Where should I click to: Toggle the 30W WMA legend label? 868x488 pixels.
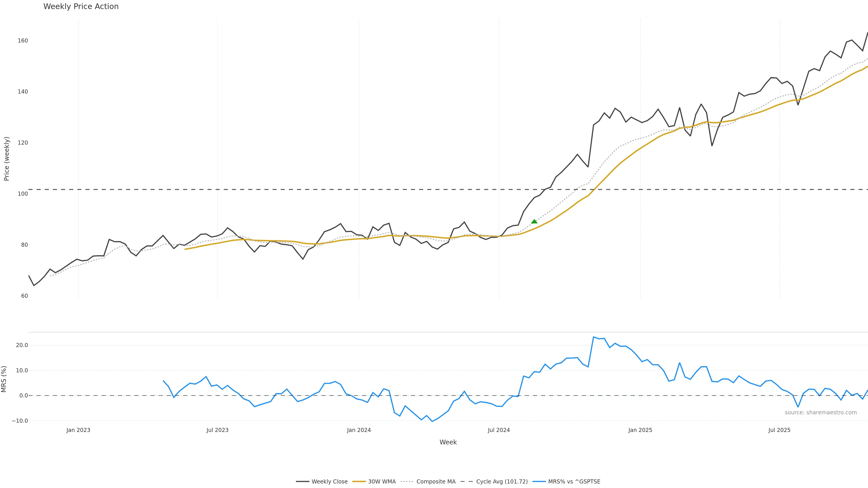point(382,482)
